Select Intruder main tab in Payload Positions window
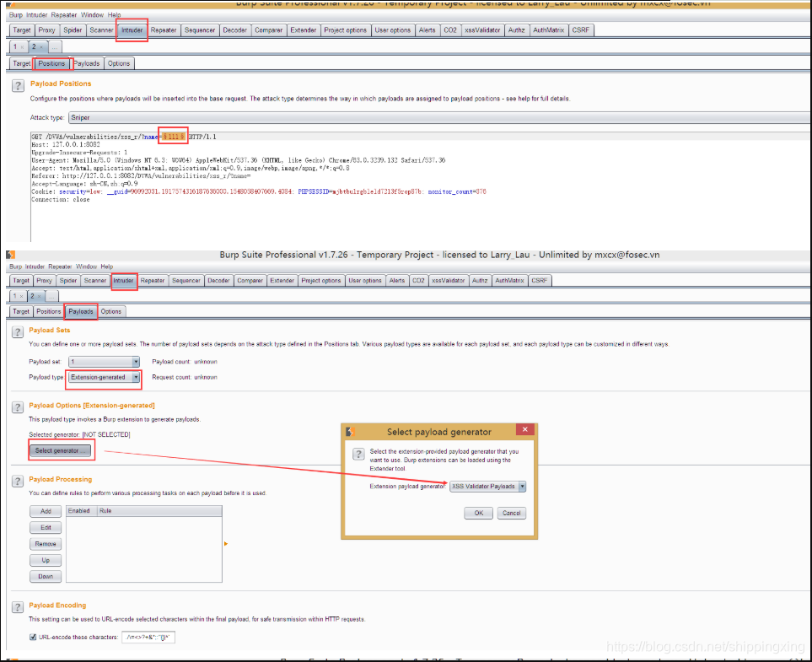Viewport: 812px width, 662px height. [x=132, y=30]
